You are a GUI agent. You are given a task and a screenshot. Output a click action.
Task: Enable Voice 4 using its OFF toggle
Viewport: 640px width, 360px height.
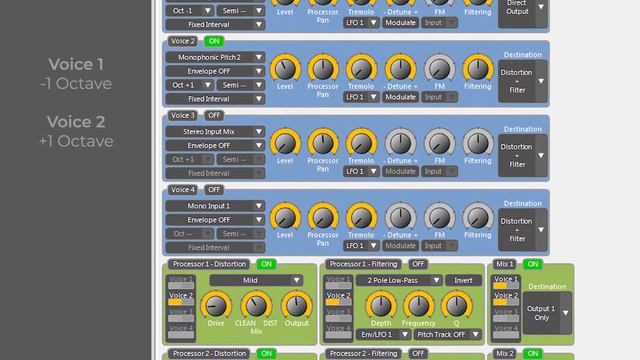pos(214,190)
